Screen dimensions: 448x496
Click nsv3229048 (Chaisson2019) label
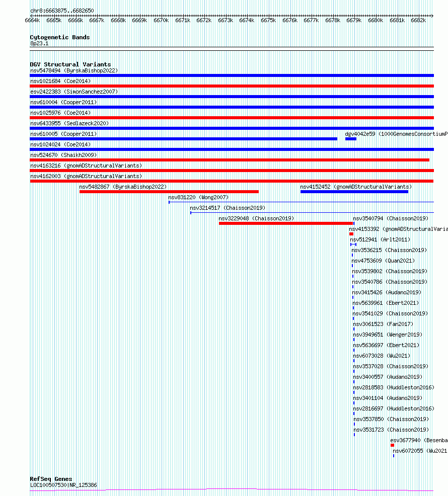(x=256, y=218)
